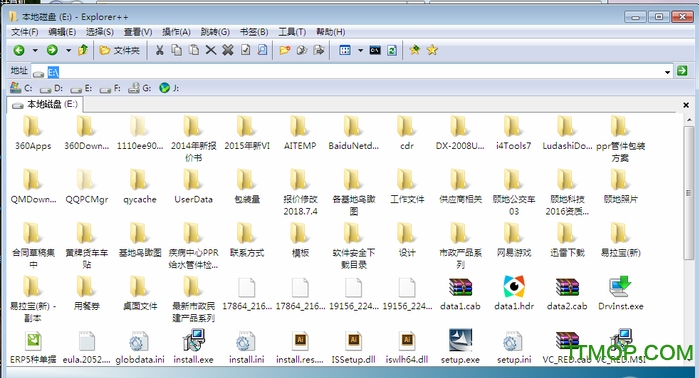Delete selection with the thin X icon

211,50
